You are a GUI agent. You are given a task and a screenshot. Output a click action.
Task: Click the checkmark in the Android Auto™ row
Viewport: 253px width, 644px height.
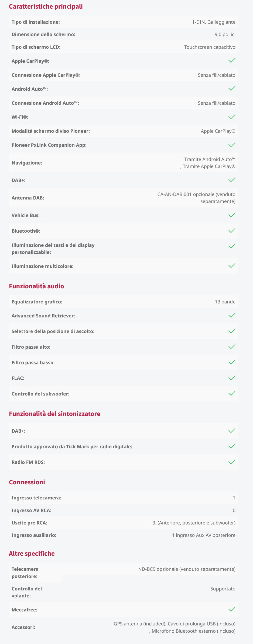coord(232,89)
